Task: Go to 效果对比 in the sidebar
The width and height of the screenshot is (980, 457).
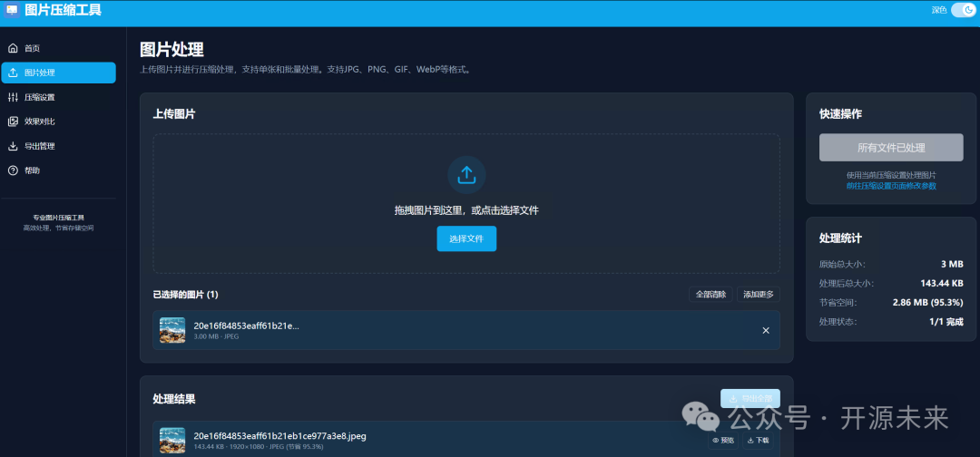Action: (x=58, y=122)
